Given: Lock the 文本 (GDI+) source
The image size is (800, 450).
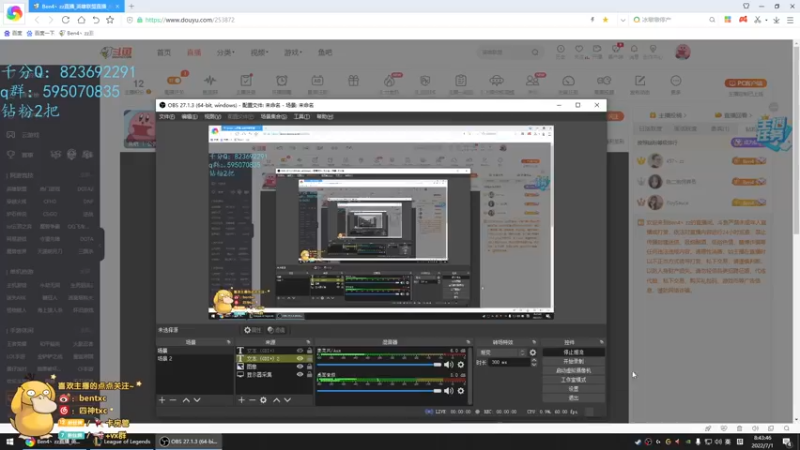Looking at the screenshot, I should click(309, 351).
